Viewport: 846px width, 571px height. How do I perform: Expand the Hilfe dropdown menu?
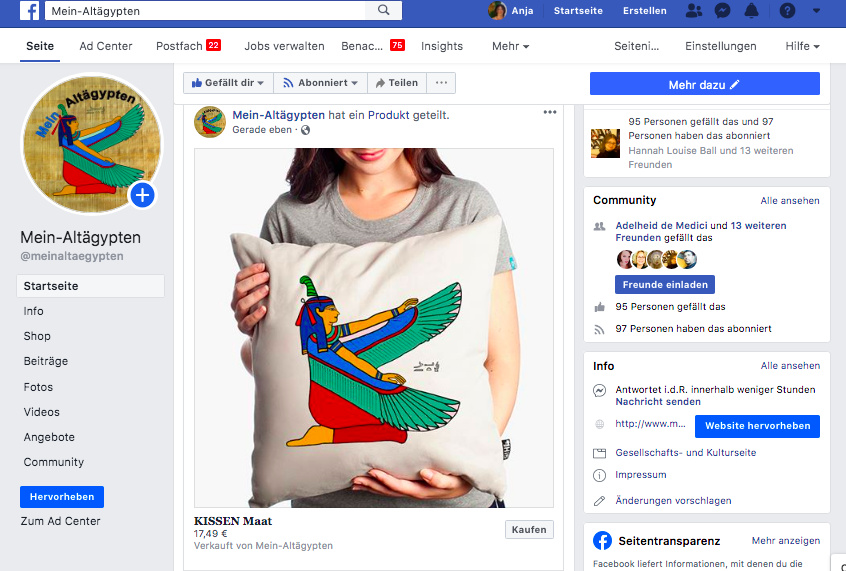point(802,46)
